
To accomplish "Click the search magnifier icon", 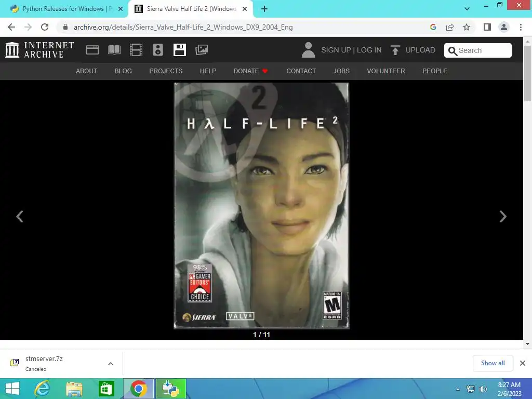I will coord(453,51).
